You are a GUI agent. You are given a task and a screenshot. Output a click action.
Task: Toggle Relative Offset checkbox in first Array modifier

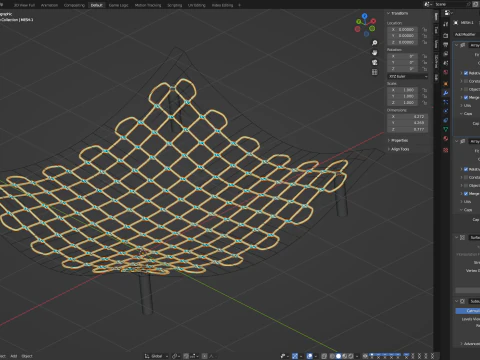click(x=466, y=73)
